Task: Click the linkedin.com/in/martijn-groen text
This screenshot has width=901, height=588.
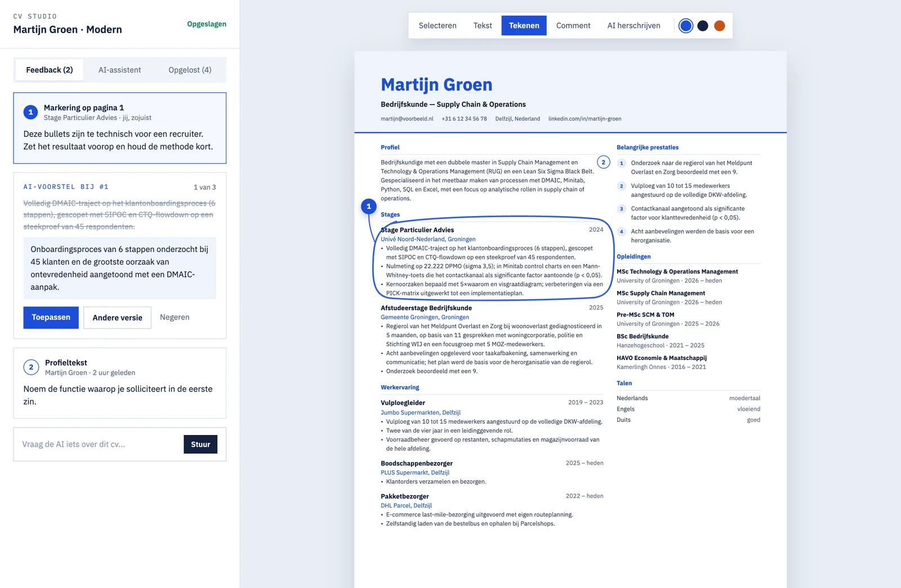Action: (x=585, y=119)
